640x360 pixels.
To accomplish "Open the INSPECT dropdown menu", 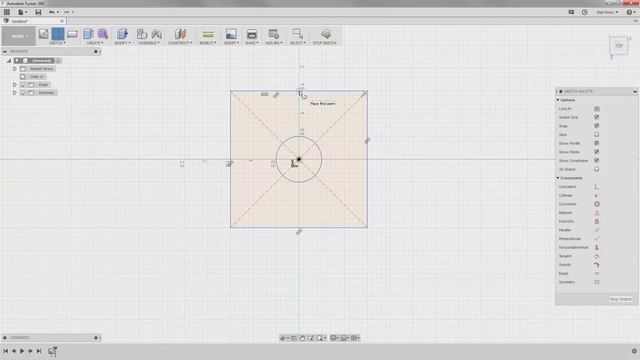I will (208, 43).
